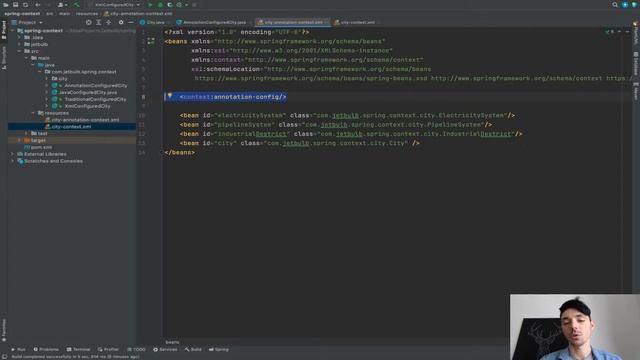Collapse the resources folder
The image size is (640, 360).
(x=33, y=113)
